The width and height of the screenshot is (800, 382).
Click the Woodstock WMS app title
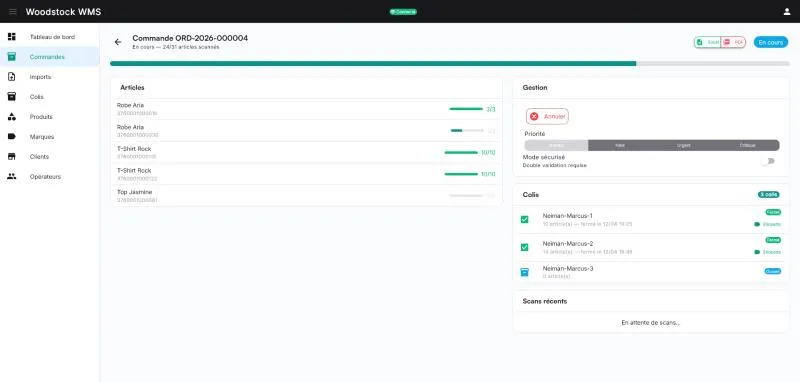coord(63,12)
